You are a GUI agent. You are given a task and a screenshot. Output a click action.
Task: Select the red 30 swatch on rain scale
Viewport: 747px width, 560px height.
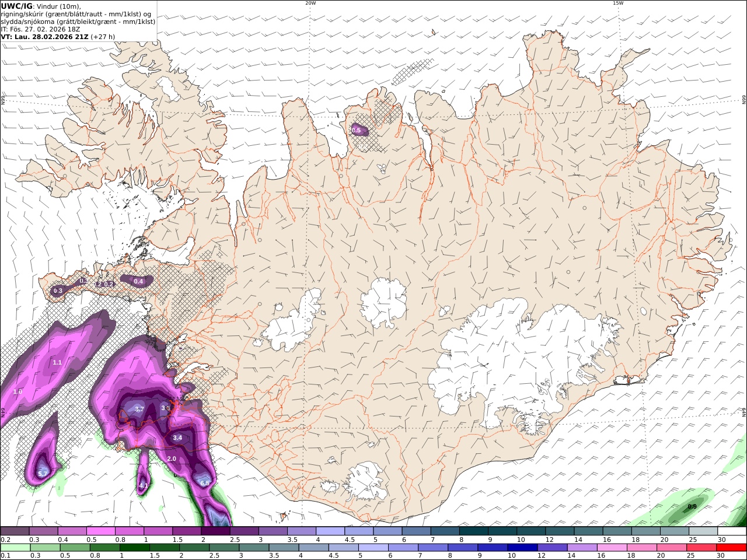coord(731,548)
